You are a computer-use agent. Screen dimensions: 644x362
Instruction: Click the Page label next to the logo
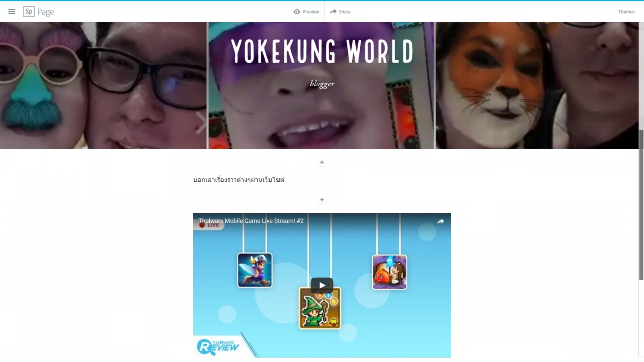(45, 12)
